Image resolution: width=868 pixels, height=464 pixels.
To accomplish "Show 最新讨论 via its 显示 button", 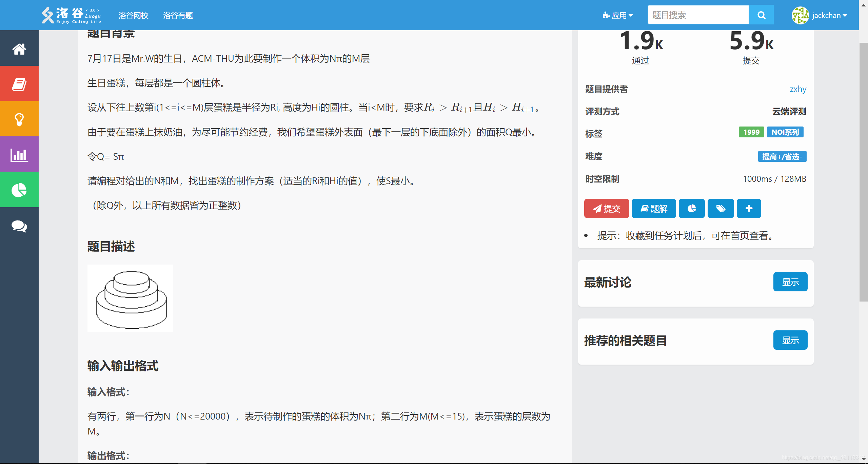I will click(790, 282).
